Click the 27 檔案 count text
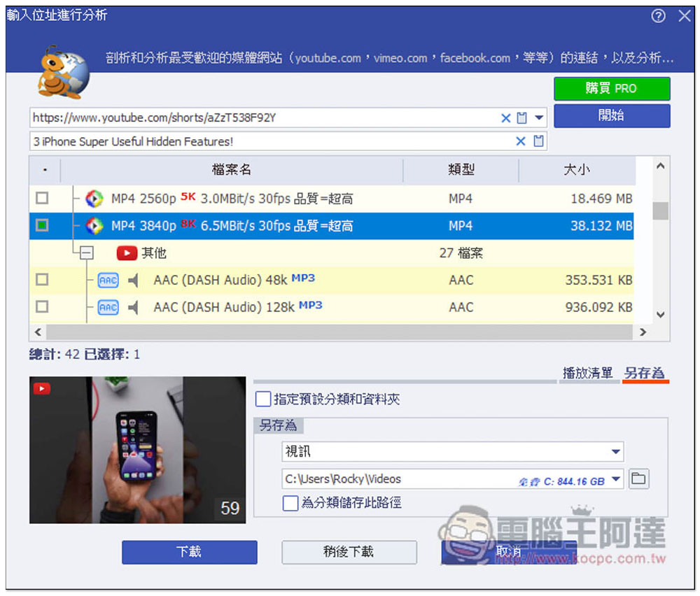 coord(461,253)
